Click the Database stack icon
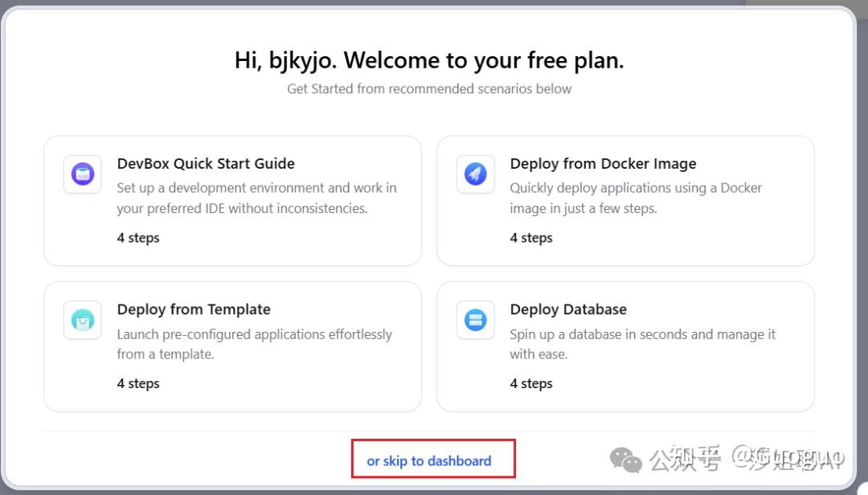This screenshot has width=868, height=495. click(476, 321)
